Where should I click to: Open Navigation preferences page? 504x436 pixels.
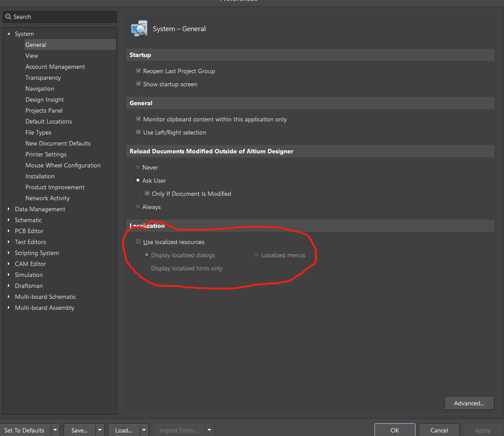tap(40, 89)
